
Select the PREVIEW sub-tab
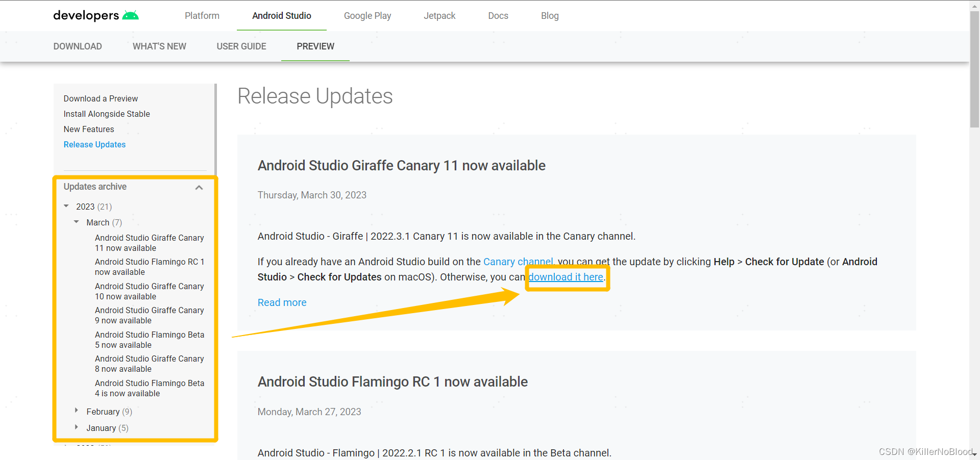[x=315, y=46]
